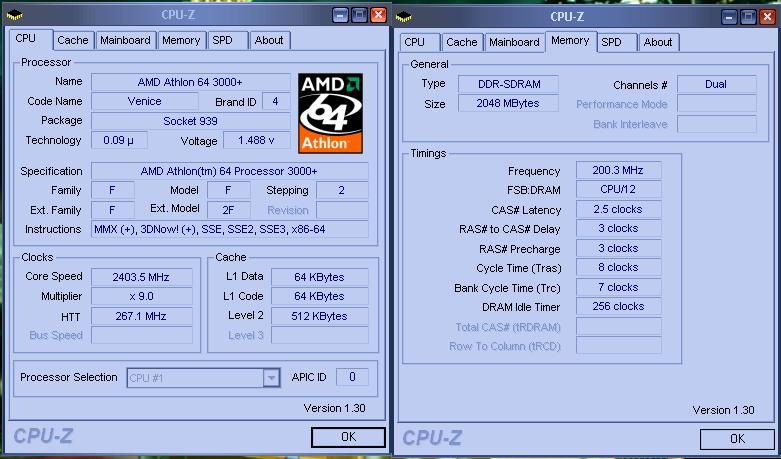Click FSB:DRAM value CPU/12
The height and width of the screenshot is (459, 781).
[x=619, y=190]
